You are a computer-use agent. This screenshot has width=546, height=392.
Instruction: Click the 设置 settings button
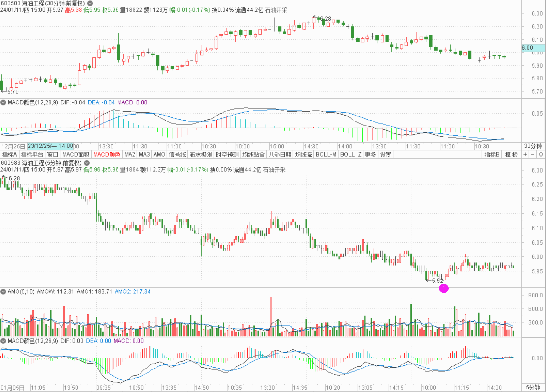coord(386,154)
